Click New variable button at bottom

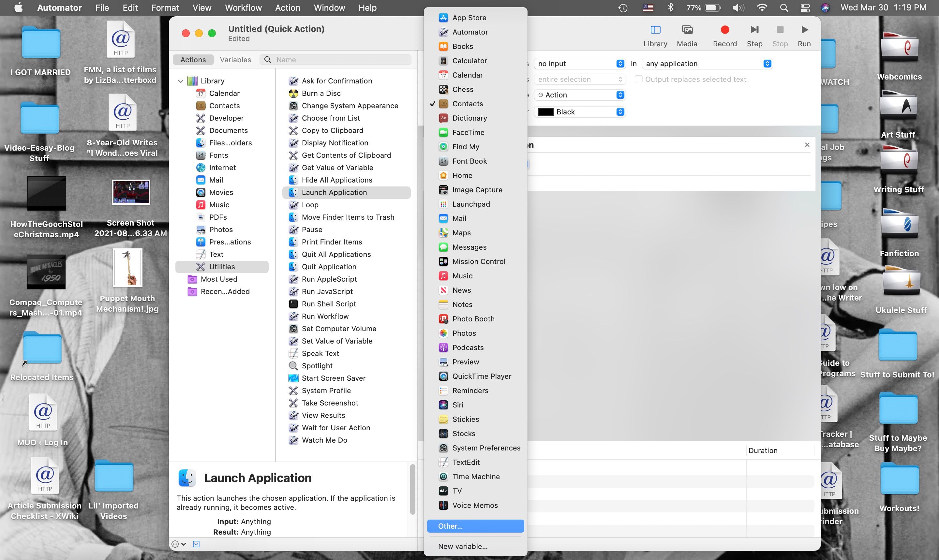pos(463,547)
